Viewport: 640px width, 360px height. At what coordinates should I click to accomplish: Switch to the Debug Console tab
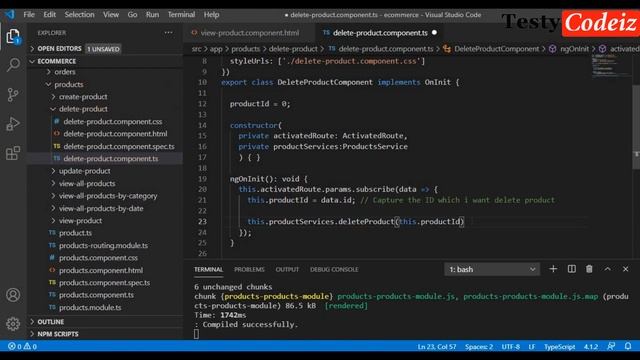tap(334, 269)
